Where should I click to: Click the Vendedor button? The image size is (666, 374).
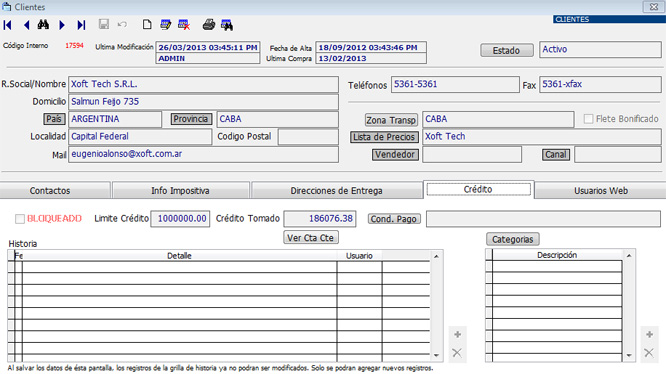pyautogui.click(x=395, y=155)
